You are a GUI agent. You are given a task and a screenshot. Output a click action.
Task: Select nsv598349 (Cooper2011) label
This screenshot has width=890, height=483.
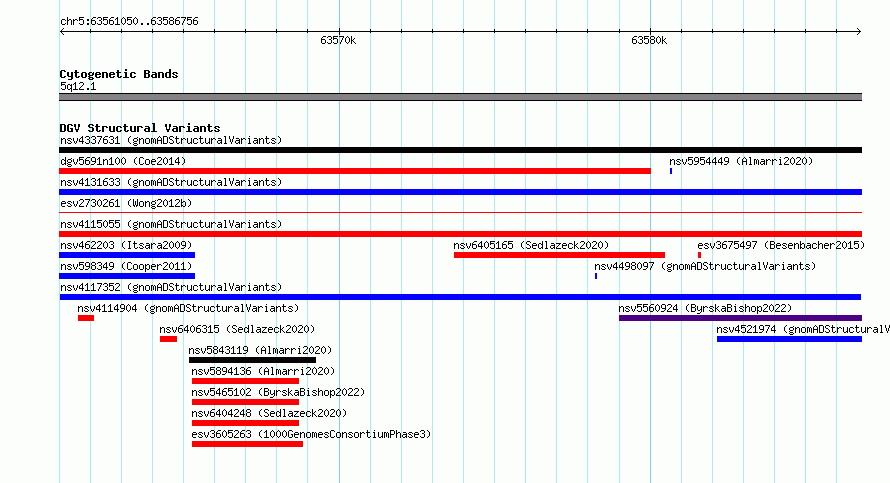click(126, 266)
